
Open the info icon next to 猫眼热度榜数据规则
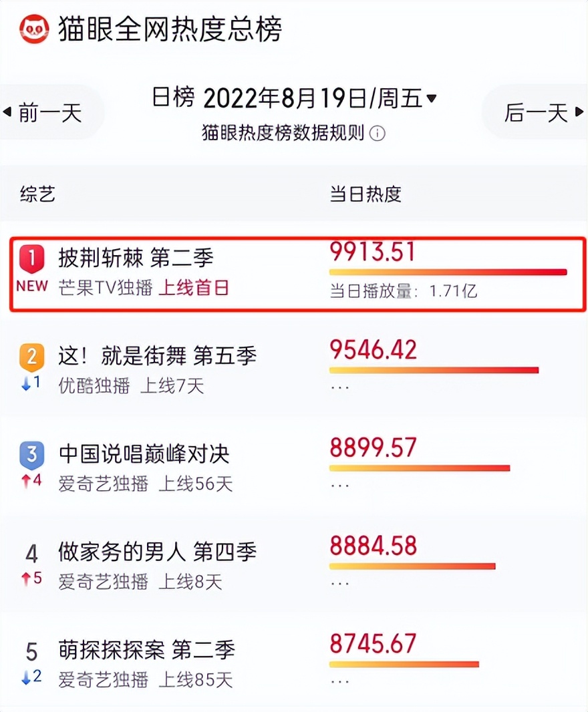pyautogui.click(x=378, y=134)
